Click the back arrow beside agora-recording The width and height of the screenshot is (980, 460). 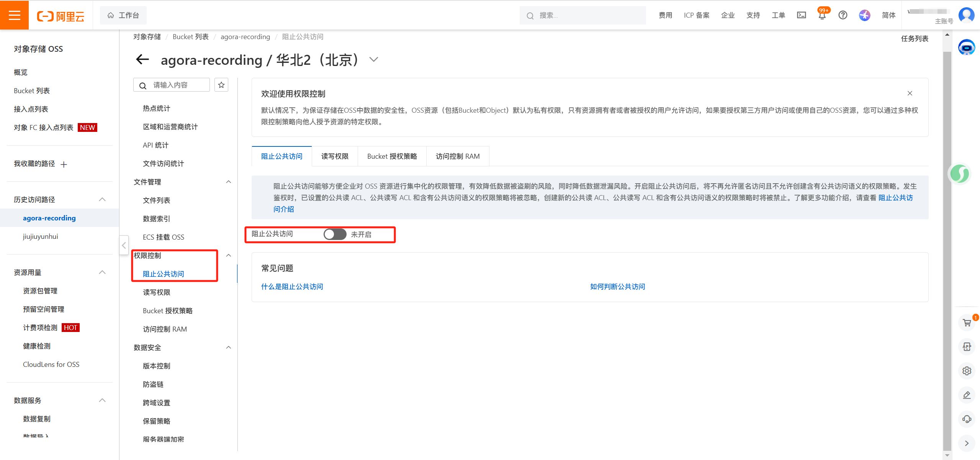tap(142, 59)
